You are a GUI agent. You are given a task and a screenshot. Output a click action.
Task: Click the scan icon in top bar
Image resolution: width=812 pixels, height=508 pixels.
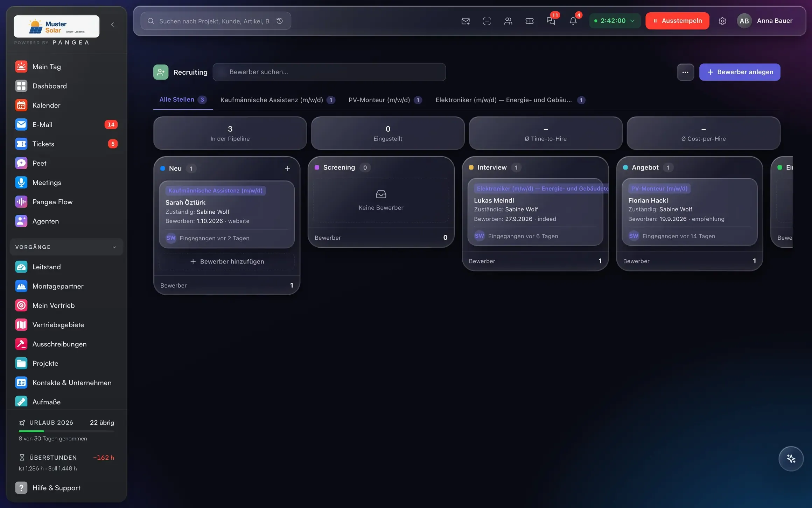[487, 21]
